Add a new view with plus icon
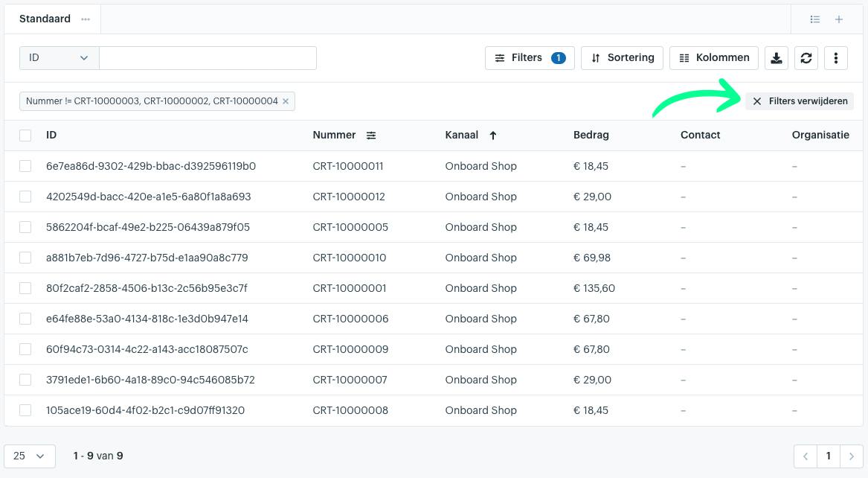868x478 pixels. (839, 19)
